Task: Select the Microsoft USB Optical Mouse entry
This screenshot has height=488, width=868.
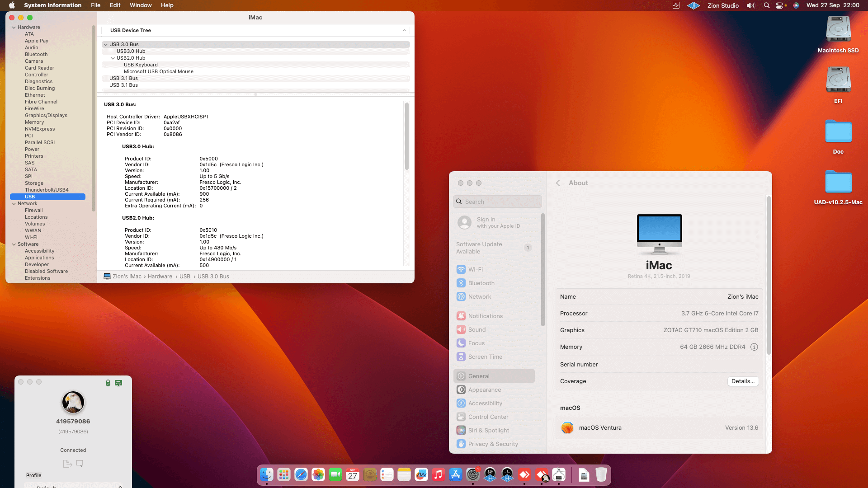Action: [x=158, y=71]
